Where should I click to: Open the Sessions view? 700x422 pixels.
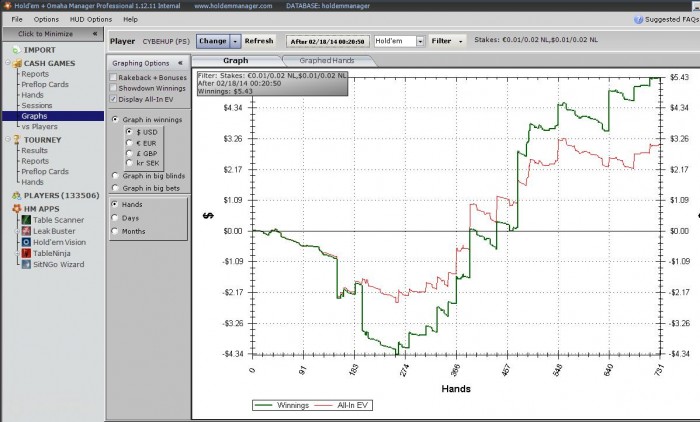37,105
